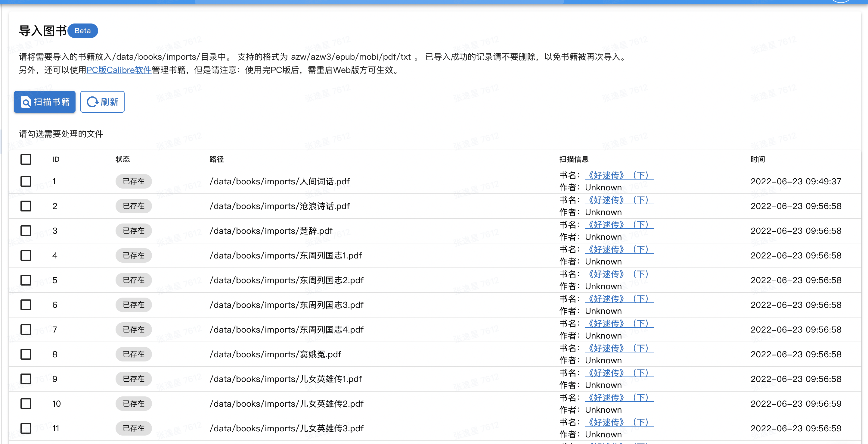This screenshot has width=868, height=444.
Task: Check the checkbox on row ID 7
Action: click(x=26, y=329)
